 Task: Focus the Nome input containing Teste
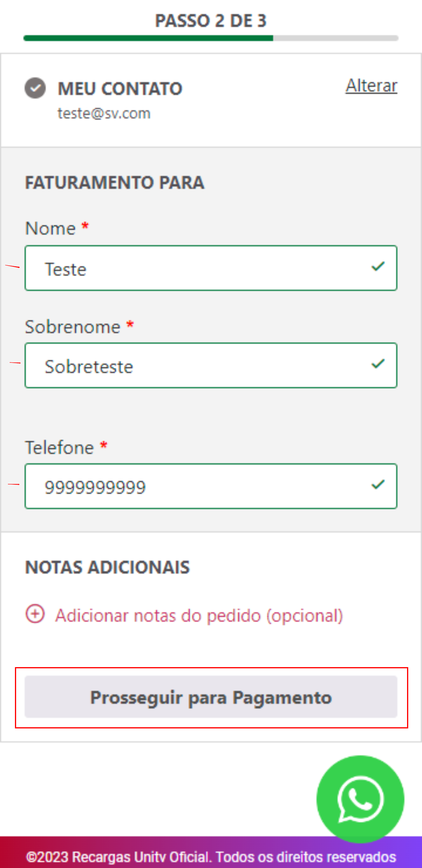tap(202, 269)
